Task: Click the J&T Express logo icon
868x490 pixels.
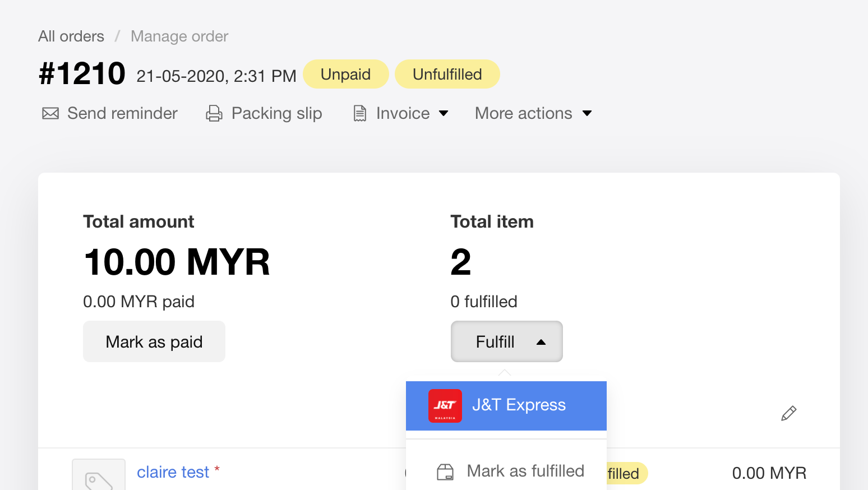Action: (445, 406)
